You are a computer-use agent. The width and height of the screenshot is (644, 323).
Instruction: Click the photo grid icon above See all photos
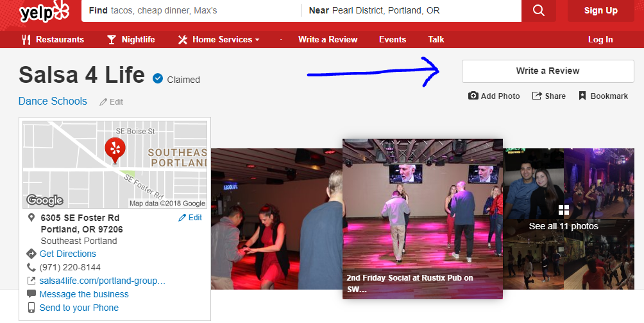pyautogui.click(x=563, y=210)
